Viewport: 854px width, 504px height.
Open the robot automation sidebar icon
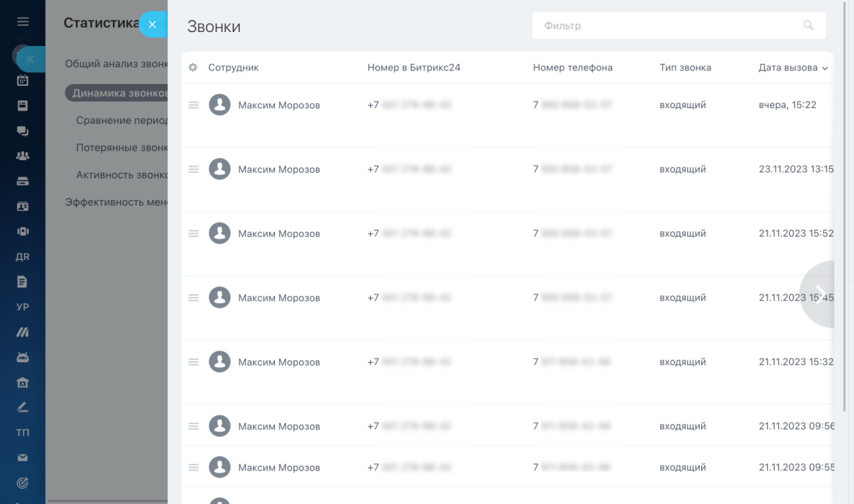tap(23, 357)
